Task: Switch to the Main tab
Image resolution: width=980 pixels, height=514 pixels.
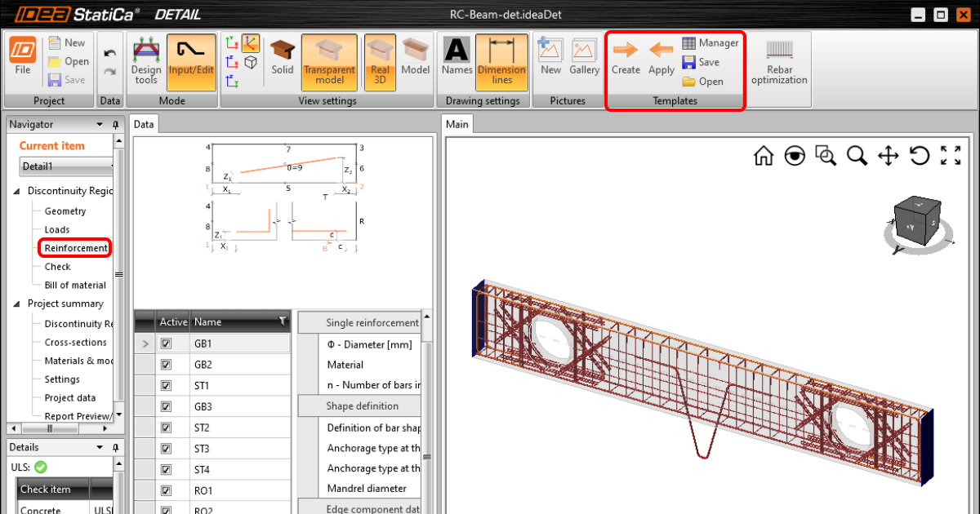Action: coord(457,124)
